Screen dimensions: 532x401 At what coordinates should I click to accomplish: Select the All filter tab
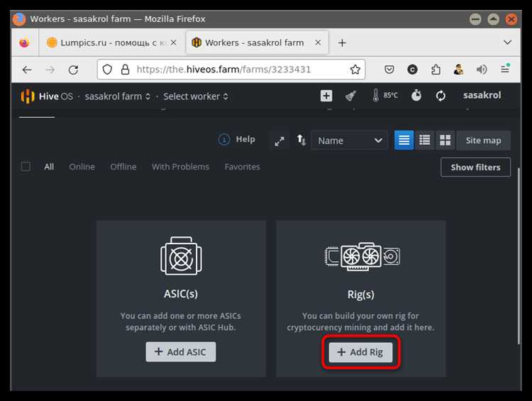point(49,167)
